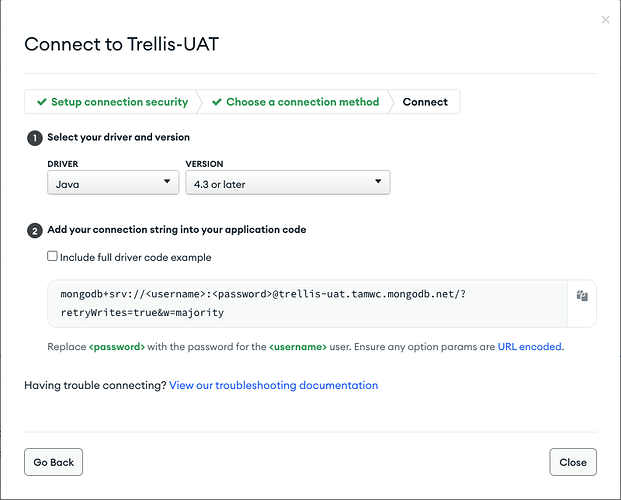Click the step 1 number badge
This screenshot has height=500, width=621.
click(35, 138)
